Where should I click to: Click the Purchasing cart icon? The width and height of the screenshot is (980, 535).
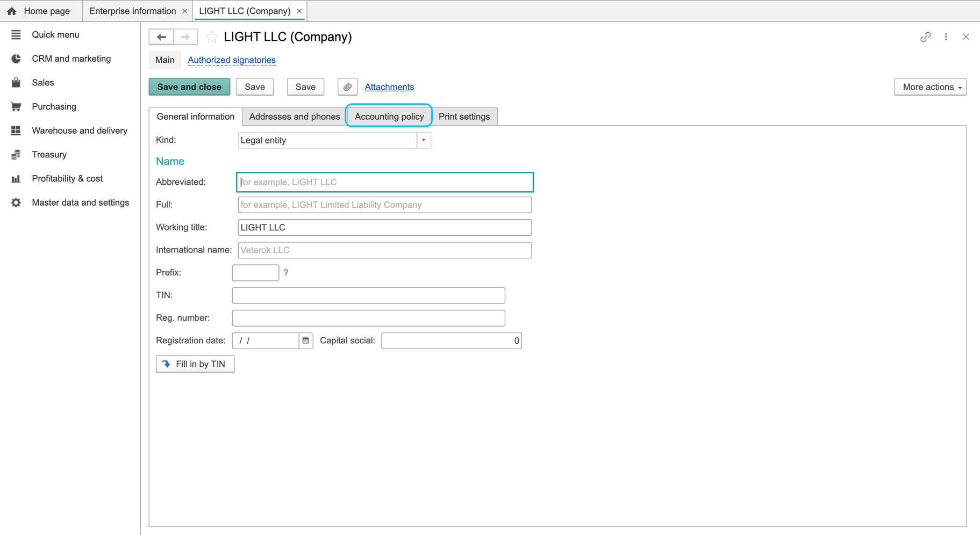[x=16, y=106]
